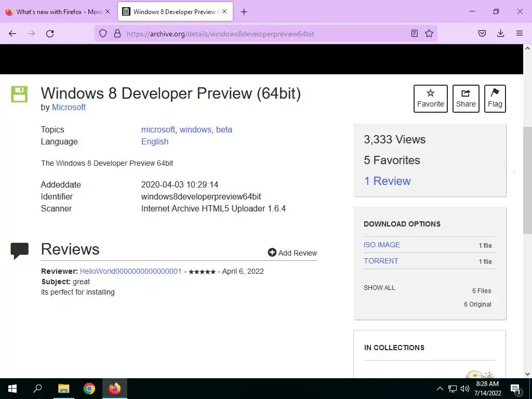Click the scrollbar down arrow
Image resolution: width=532 pixels, height=399 pixels.
point(527,374)
